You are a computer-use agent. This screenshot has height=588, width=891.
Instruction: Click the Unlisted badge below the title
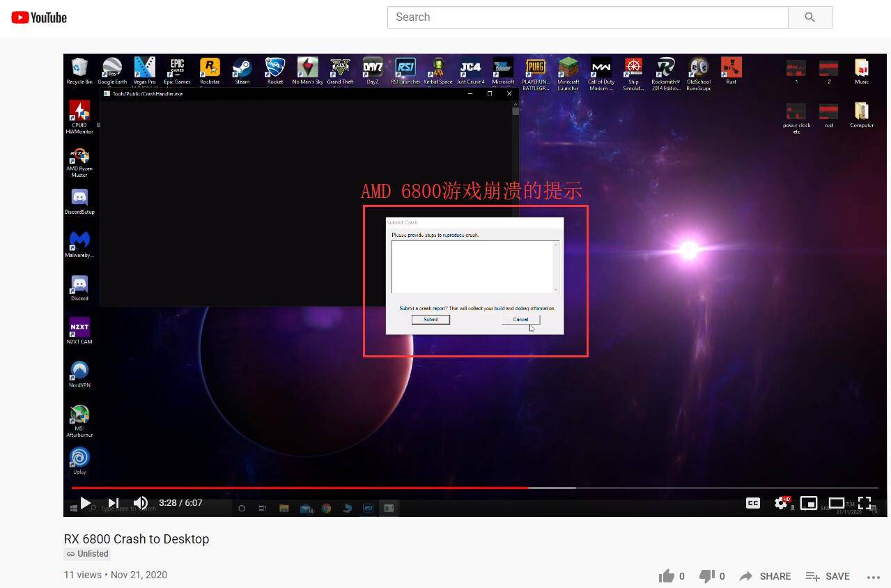[x=87, y=554]
